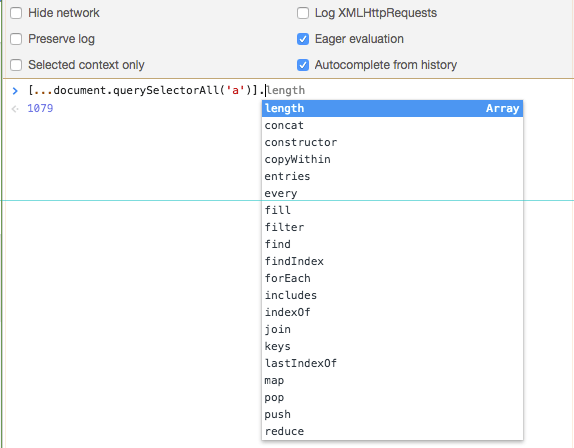The height and width of the screenshot is (448, 574).
Task: Click the console prompt arrow icon
Action: pyautogui.click(x=15, y=91)
